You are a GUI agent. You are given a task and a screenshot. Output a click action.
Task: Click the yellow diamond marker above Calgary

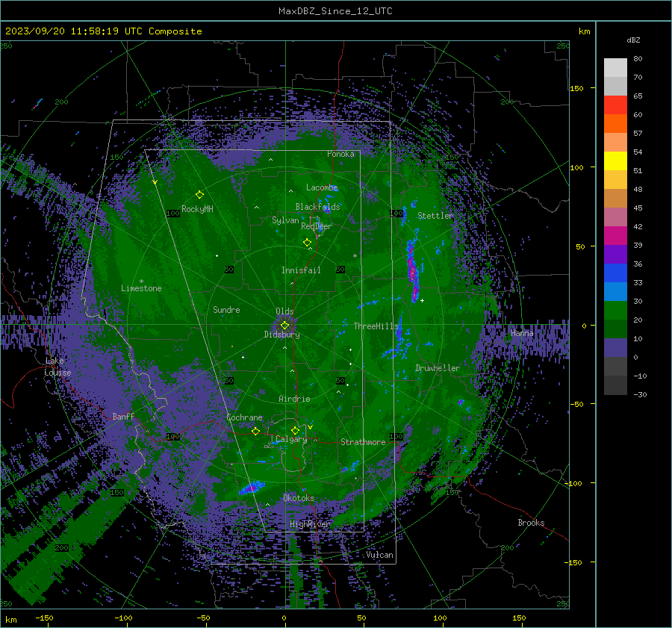295,430
